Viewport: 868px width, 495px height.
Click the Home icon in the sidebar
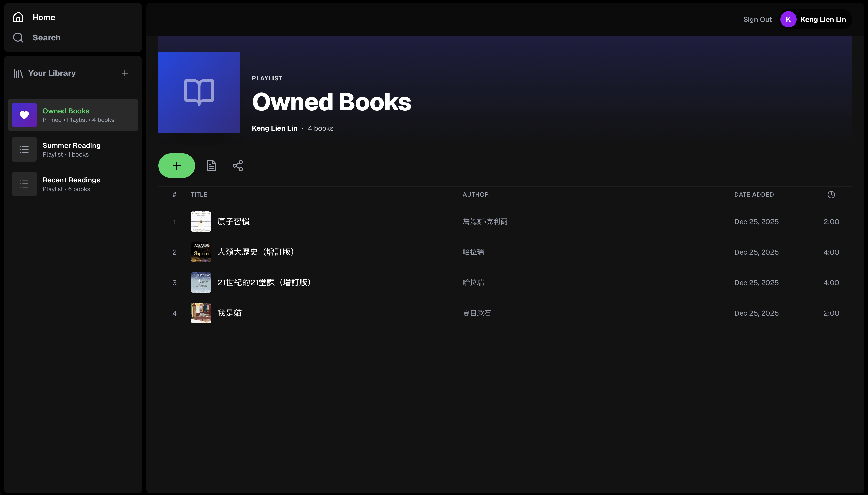(x=18, y=17)
